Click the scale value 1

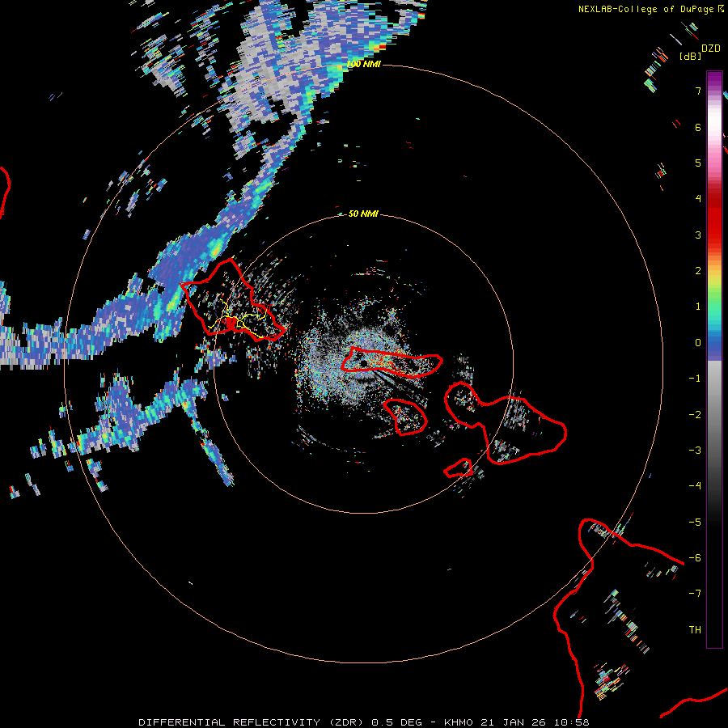(698, 307)
